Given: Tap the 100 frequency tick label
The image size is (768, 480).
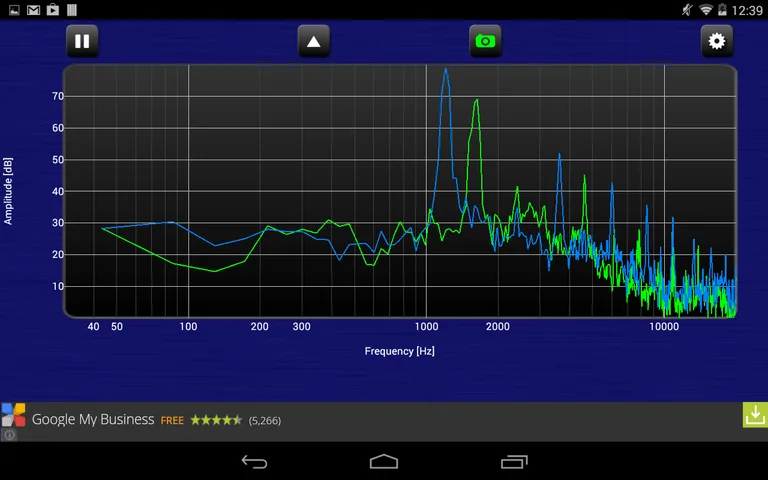Looking at the screenshot, I should [x=189, y=327].
